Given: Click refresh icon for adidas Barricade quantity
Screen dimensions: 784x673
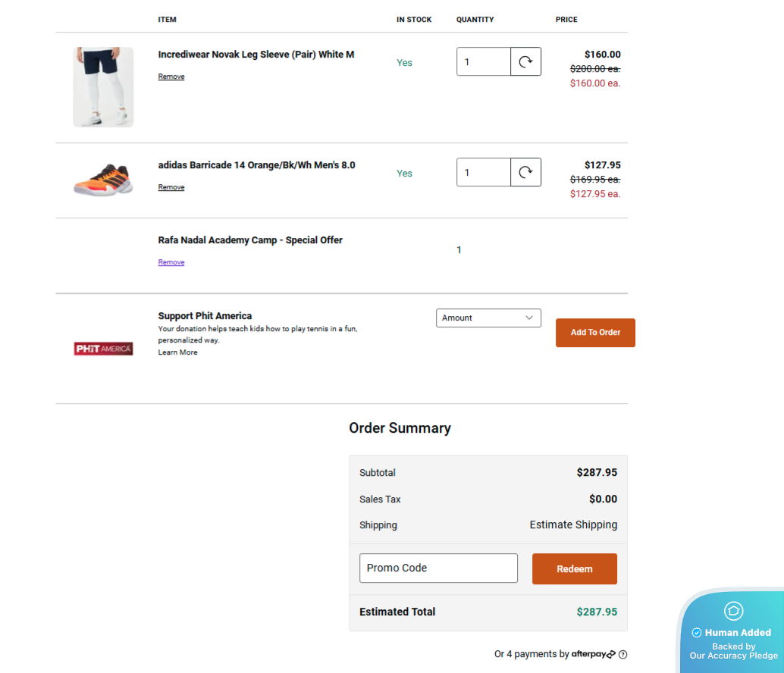Looking at the screenshot, I should coord(525,173).
